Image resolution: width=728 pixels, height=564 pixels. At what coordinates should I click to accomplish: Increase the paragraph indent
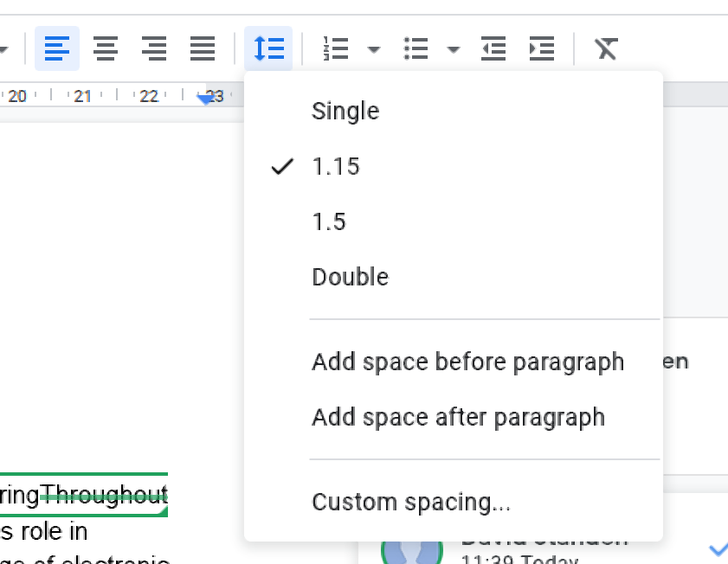pyautogui.click(x=542, y=49)
